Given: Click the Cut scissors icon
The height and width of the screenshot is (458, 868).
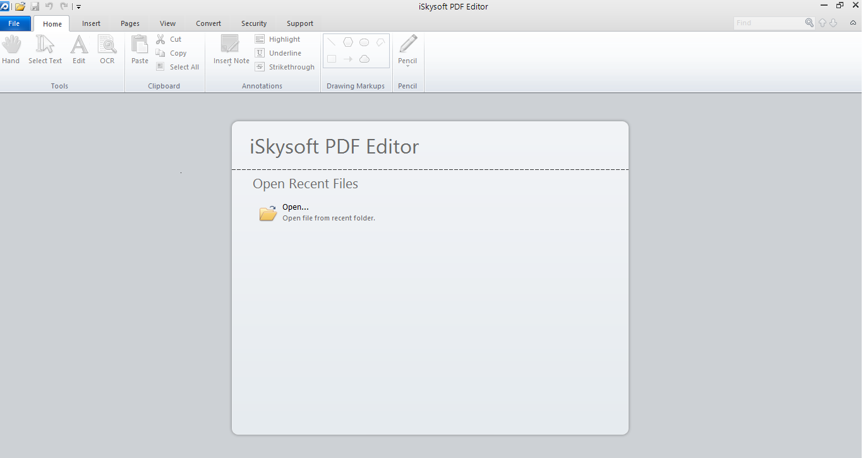Looking at the screenshot, I should point(160,39).
